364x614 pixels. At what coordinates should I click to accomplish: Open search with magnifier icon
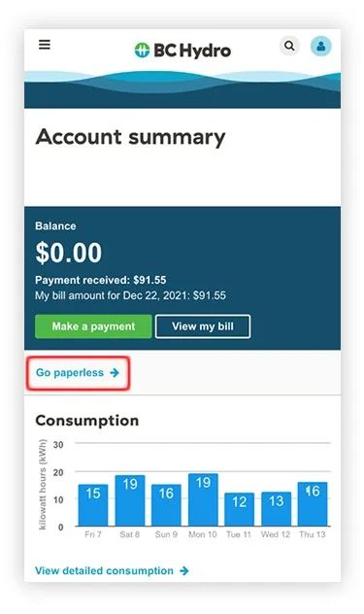click(289, 46)
